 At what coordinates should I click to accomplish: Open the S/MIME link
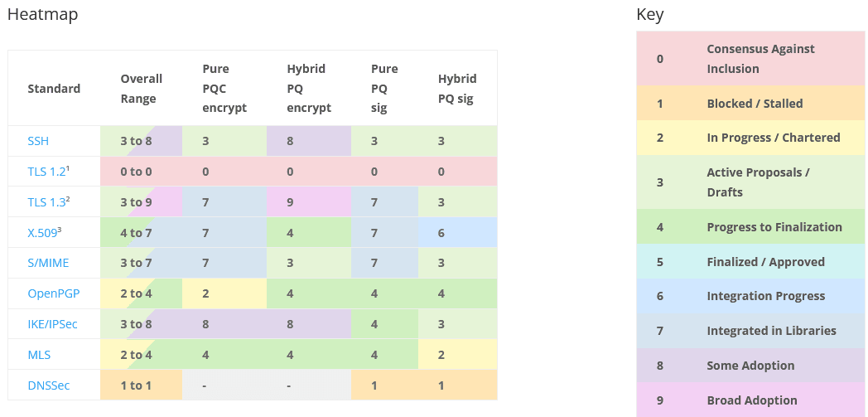[x=48, y=263]
